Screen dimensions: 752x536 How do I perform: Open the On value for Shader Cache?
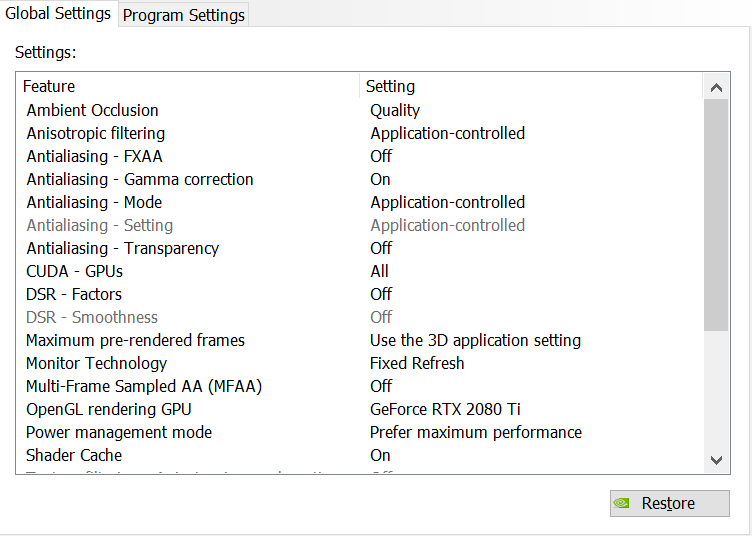[380, 455]
